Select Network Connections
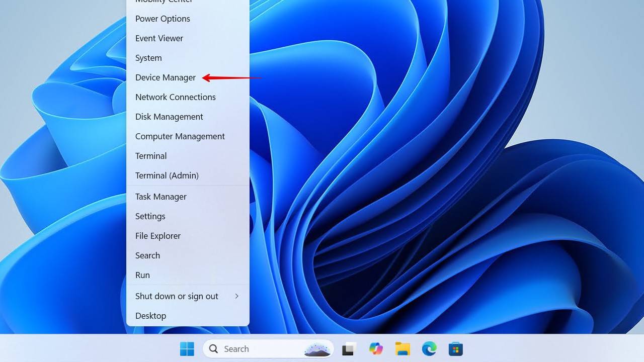Screen dimensions: 644x362 (175, 97)
